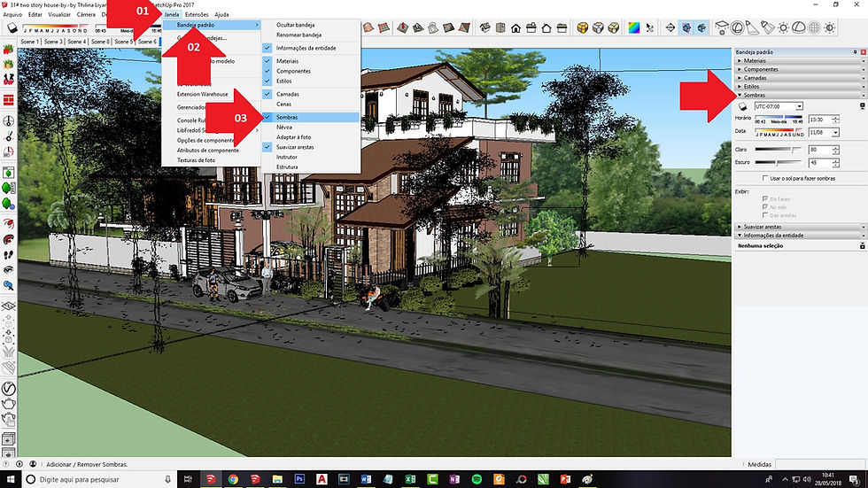
Task: Expand the Materiais panel
Action: 801,61
